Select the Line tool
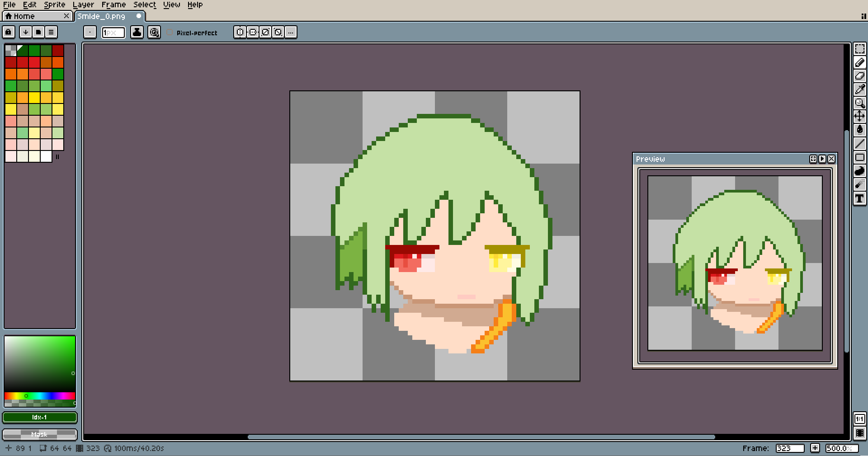Screen dimensions: 868x456 click(859, 144)
